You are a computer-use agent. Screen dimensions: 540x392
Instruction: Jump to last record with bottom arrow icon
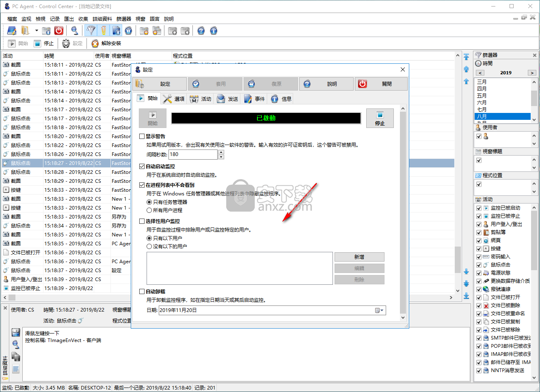click(x=466, y=296)
